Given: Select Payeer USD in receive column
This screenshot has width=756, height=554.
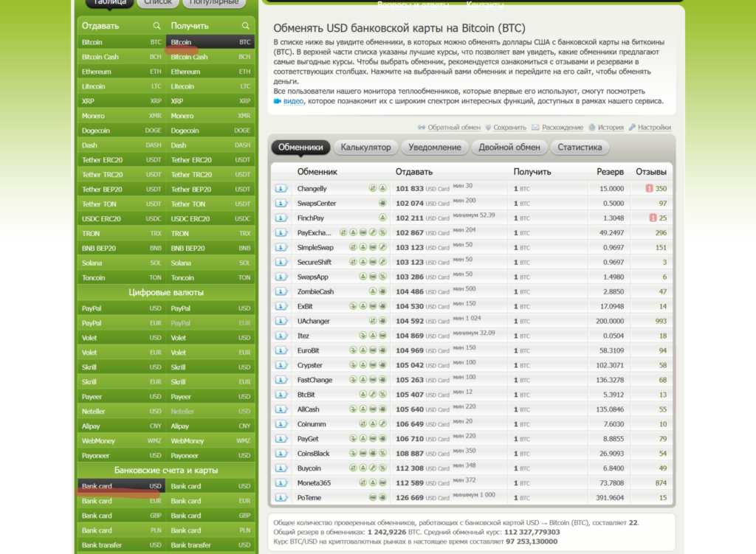Looking at the screenshot, I should 210,397.
